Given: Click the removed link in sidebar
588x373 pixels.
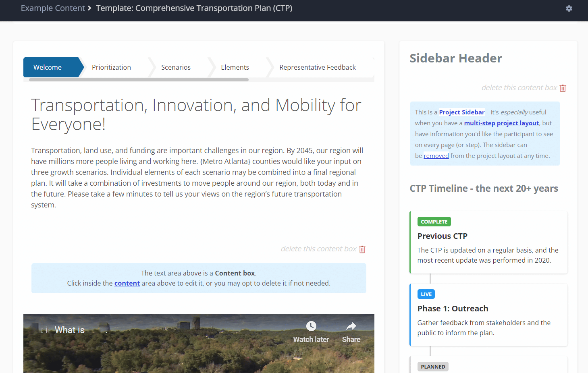Looking at the screenshot, I should coord(436,156).
